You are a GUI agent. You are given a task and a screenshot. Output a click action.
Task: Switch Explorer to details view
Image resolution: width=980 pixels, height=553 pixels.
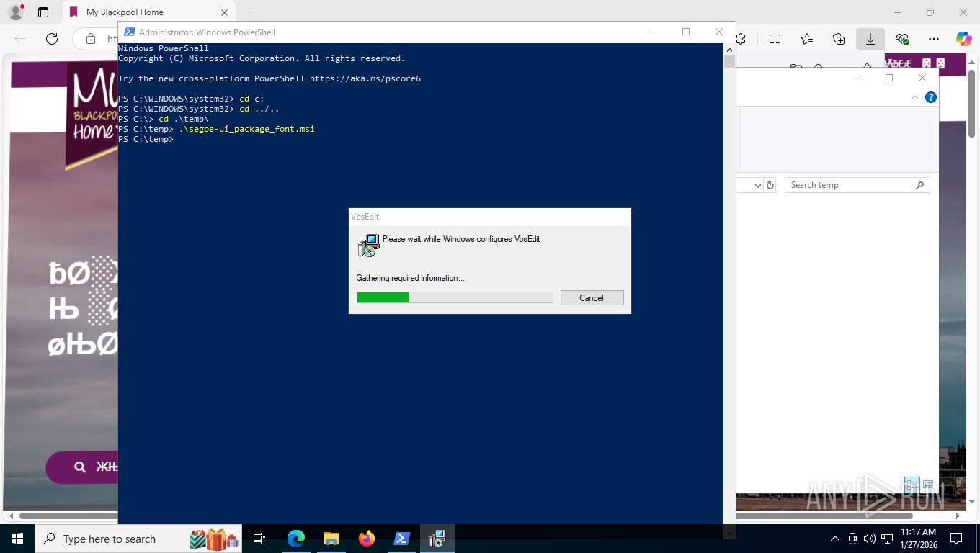(912, 485)
